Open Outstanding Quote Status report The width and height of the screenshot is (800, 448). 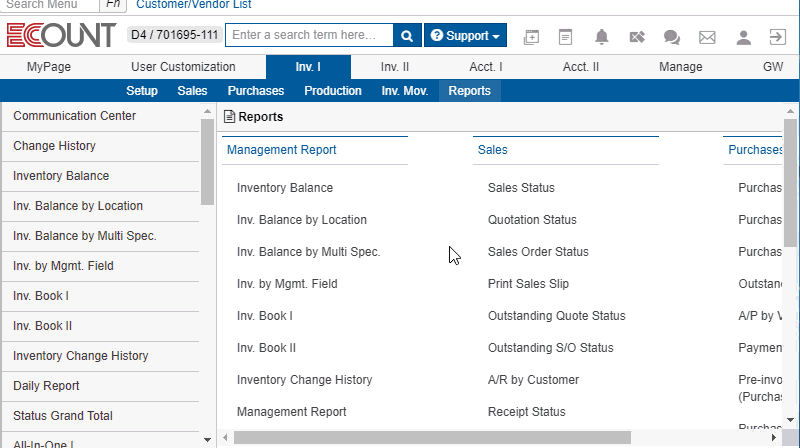(x=557, y=316)
